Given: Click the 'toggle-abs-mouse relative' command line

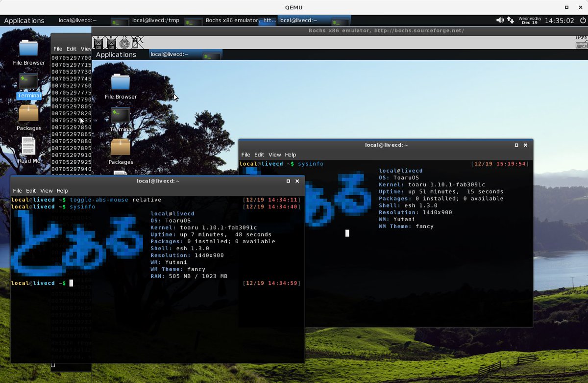Looking at the screenshot, I should click(116, 200).
